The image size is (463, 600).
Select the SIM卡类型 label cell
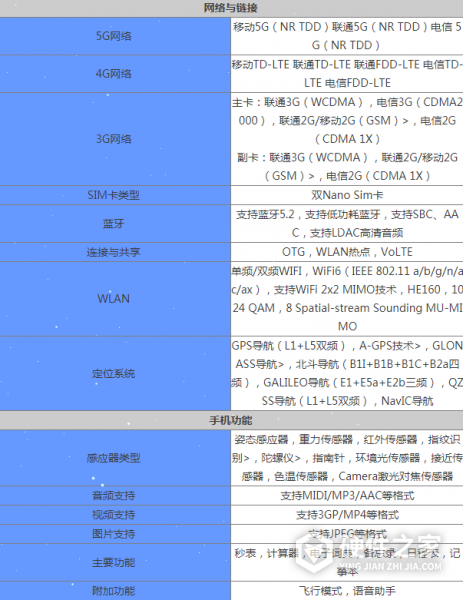click(115, 195)
